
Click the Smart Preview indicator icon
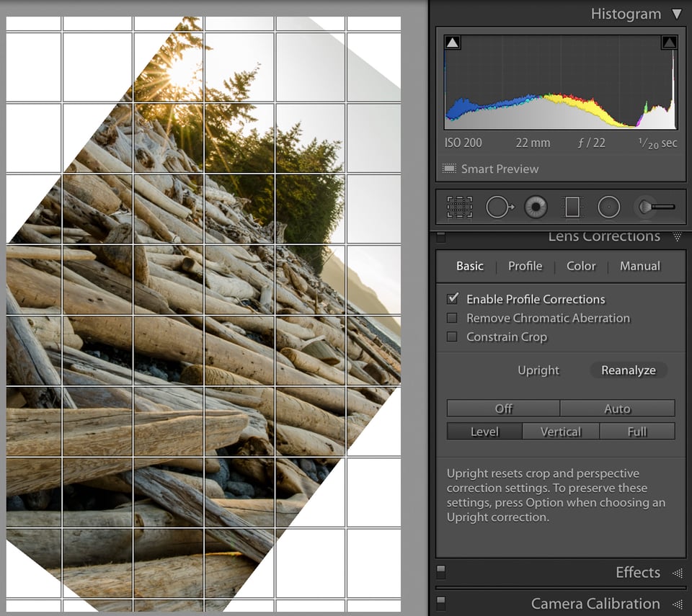[x=449, y=169]
